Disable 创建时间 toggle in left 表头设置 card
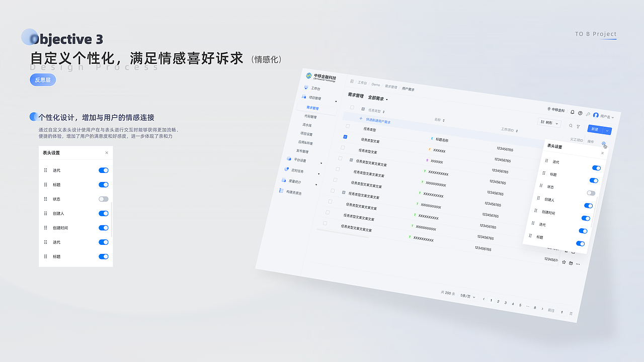This screenshot has width=644, height=362. [x=104, y=228]
